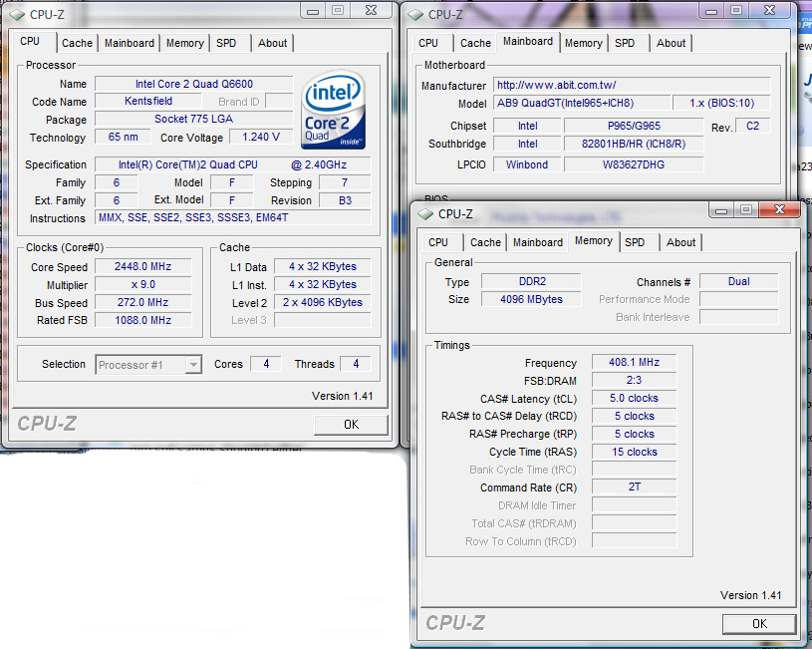Click the L1 Data value 4 x 32 KBytes
Viewport: 812px width, 649px height.
[322, 266]
